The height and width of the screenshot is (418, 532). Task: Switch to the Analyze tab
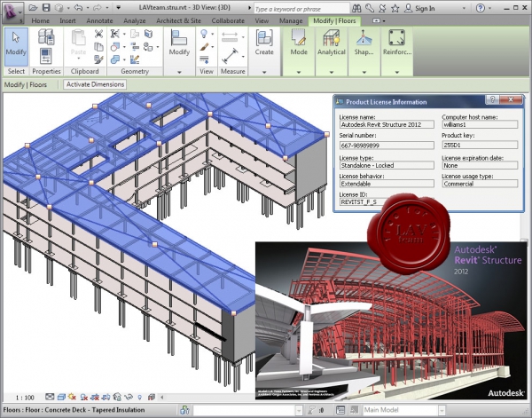pos(135,20)
